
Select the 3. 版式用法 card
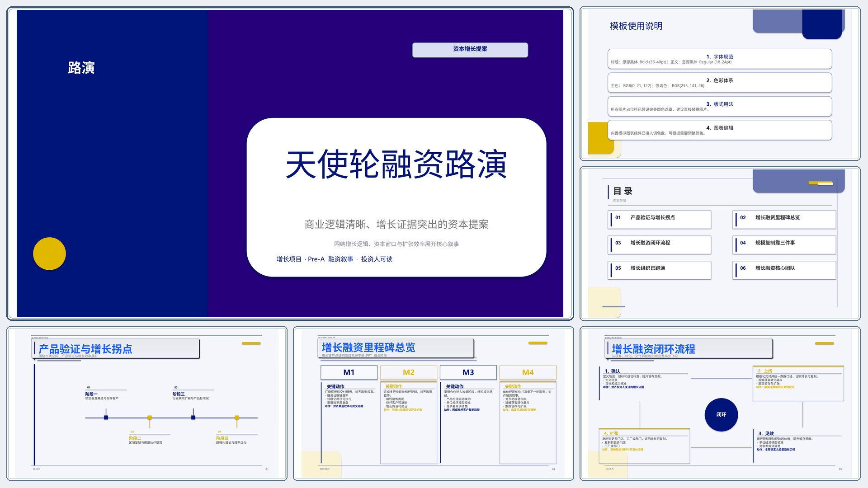coord(720,106)
